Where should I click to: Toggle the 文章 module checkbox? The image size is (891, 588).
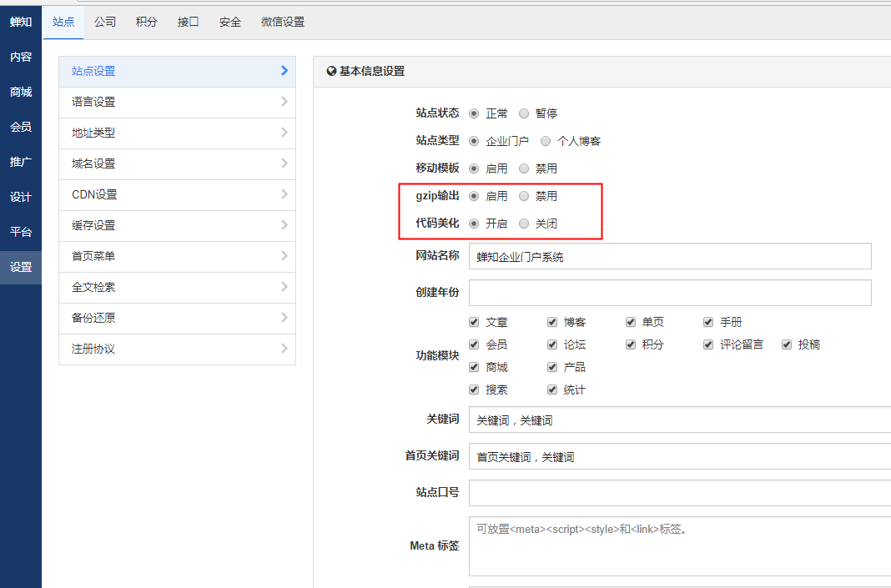pyautogui.click(x=474, y=322)
